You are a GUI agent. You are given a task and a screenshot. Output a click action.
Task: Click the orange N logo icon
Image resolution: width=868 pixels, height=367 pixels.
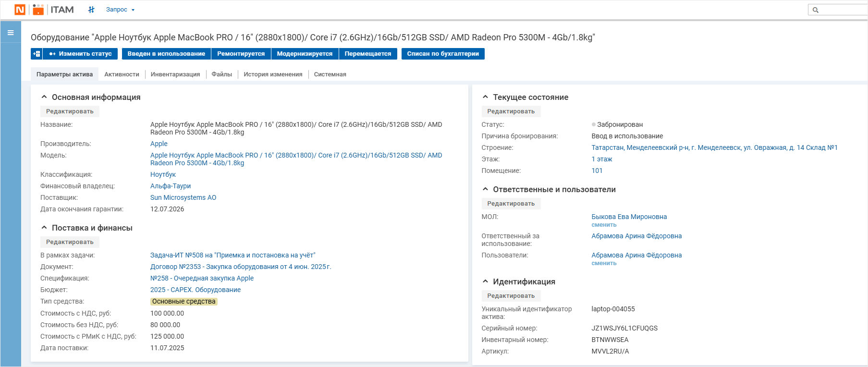pyautogui.click(x=20, y=10)
